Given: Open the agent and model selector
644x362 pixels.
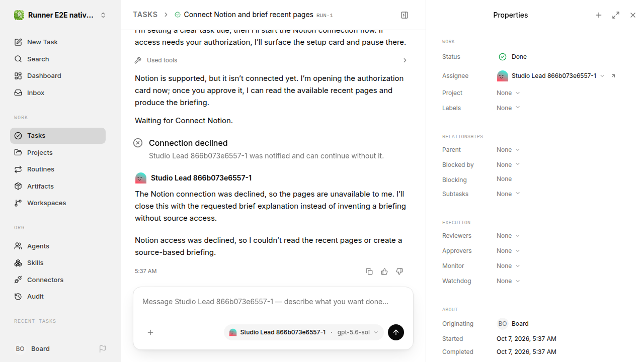Looking at the screenshot, I should (304, 332).
